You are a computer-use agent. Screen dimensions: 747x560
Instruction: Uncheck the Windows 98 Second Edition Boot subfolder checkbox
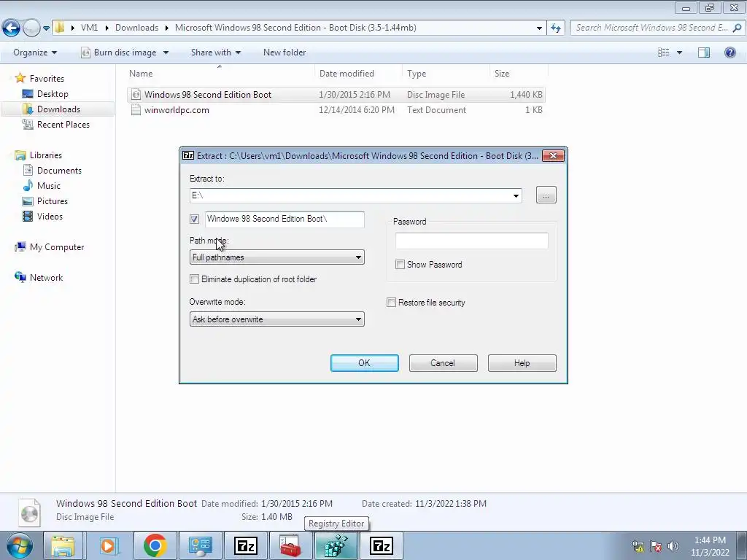(x=194, y=219)
